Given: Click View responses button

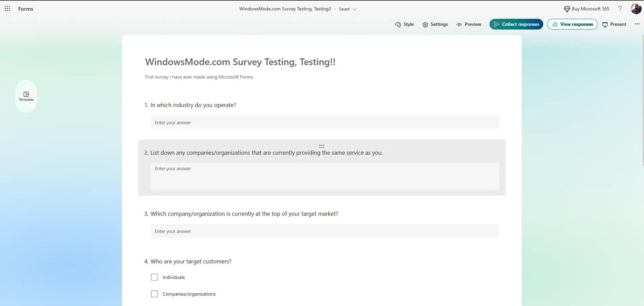Looking at the screenshot, I should pyautogui.click(x=572, y=24).
